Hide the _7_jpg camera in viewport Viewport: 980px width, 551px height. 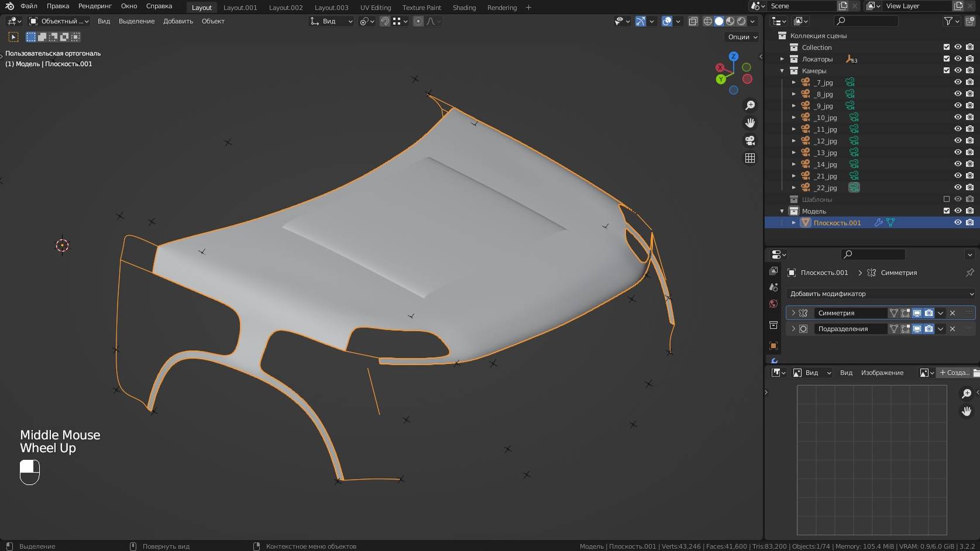[958, 82]
